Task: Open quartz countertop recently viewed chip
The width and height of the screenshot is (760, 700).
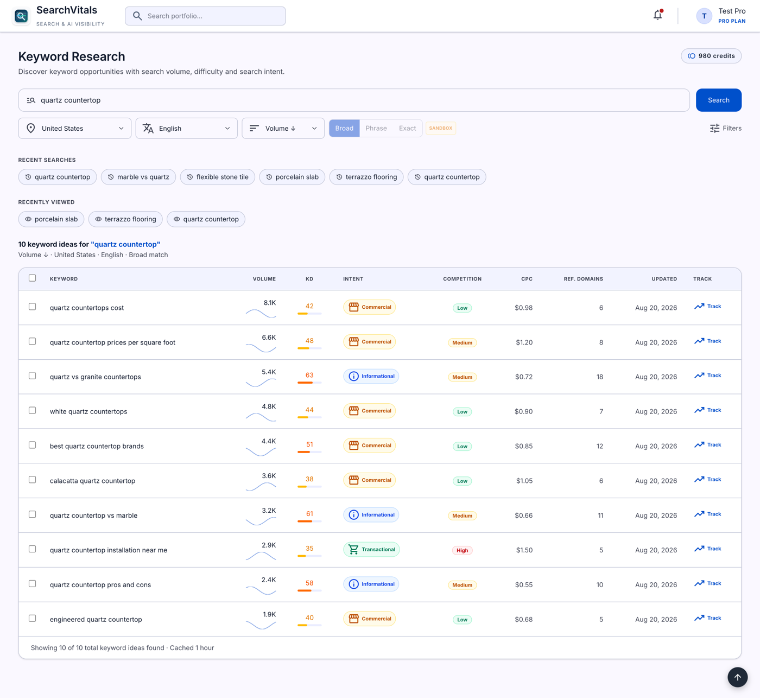Action: [x=206, y=219]
